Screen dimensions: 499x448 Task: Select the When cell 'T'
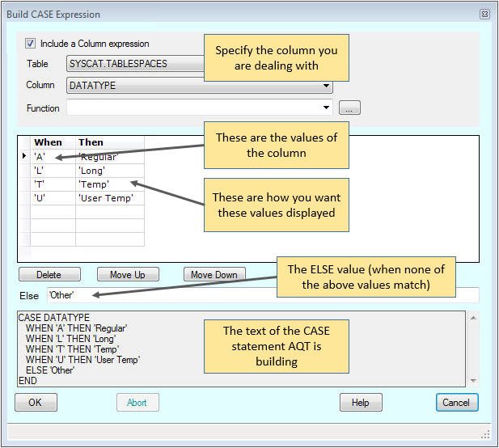click(x=53, y=184)
